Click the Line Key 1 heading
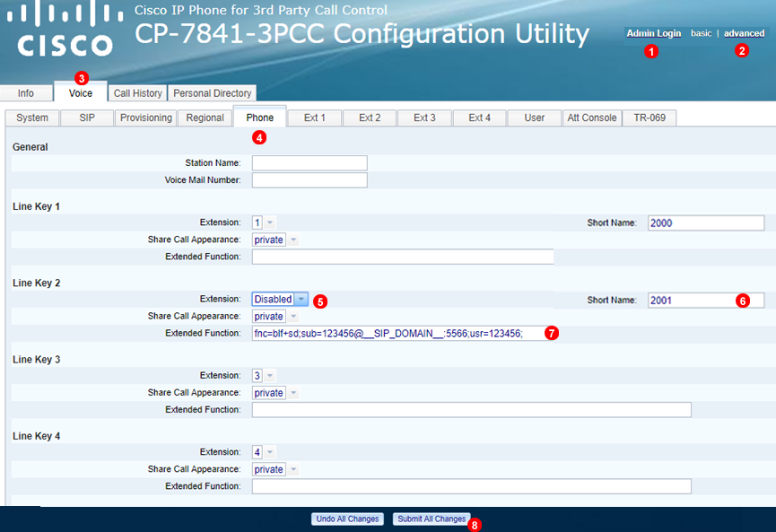This screenshot has height=532, width=776. point(36,206)
